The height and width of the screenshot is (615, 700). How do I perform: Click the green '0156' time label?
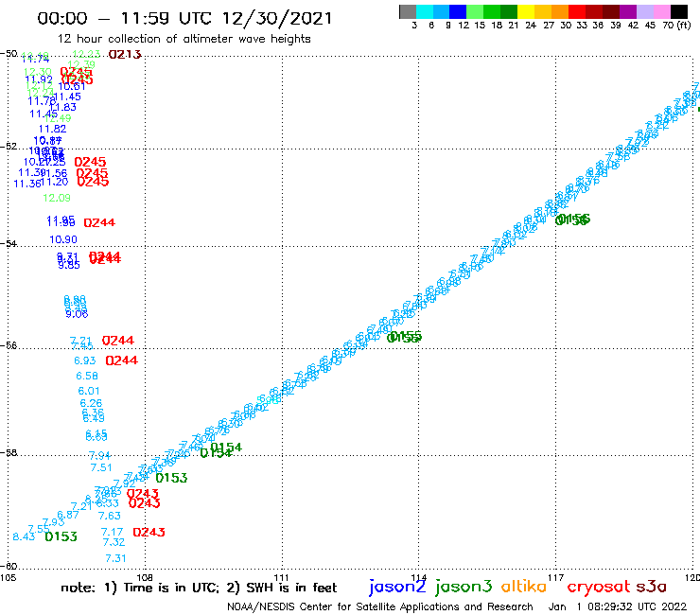tap(572, 220)
